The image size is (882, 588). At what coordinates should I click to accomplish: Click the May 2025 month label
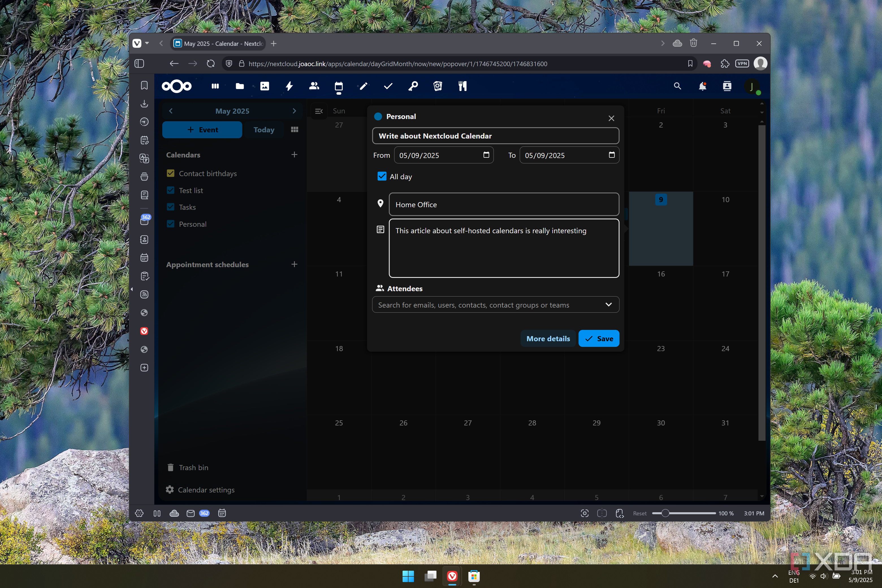232,111
